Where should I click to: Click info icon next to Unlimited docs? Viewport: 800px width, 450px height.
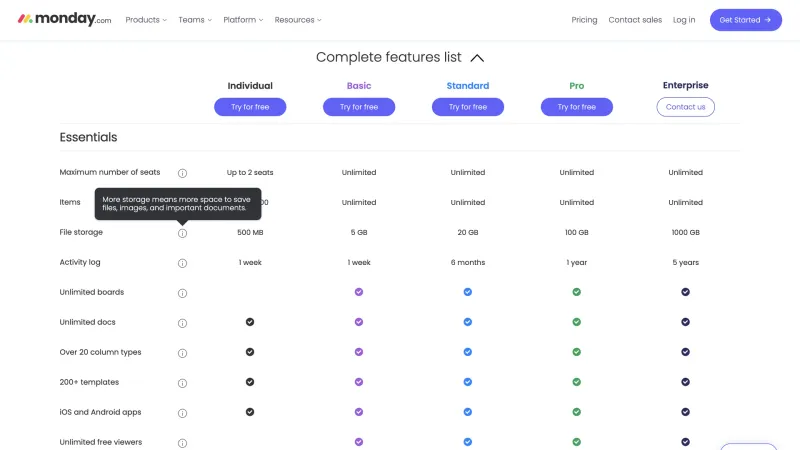point(182,323)
